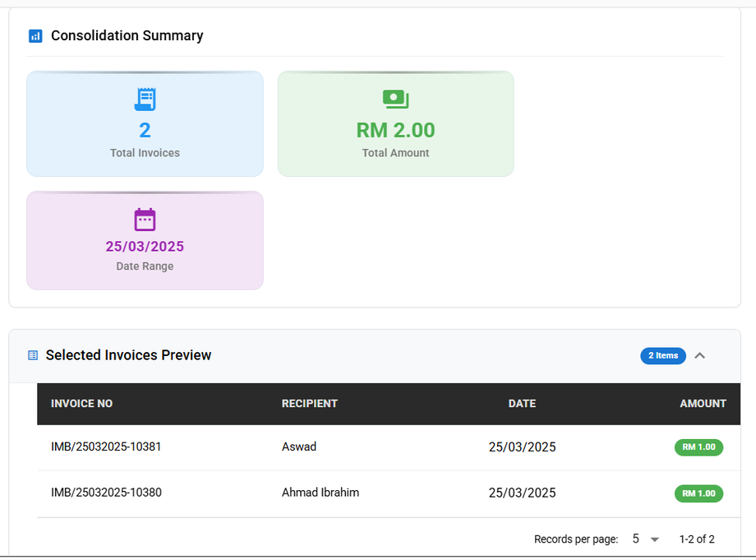Click the RM 2.00 total amount value
The image size is (756, 560).
(x=395, y=130)
